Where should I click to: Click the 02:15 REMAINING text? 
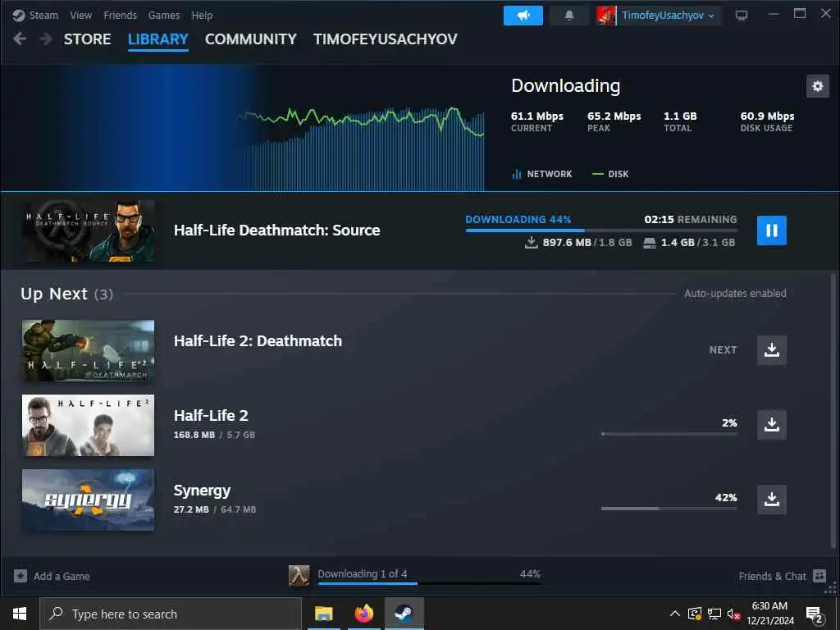(x=691, y=220)
